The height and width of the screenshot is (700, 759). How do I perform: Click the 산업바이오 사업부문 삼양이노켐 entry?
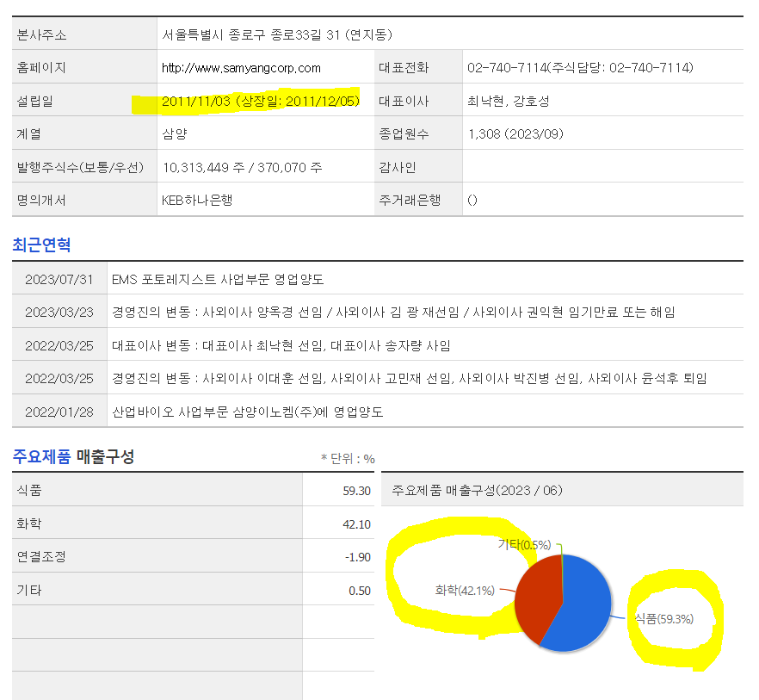pyautogui.click(x=247, y=412)
